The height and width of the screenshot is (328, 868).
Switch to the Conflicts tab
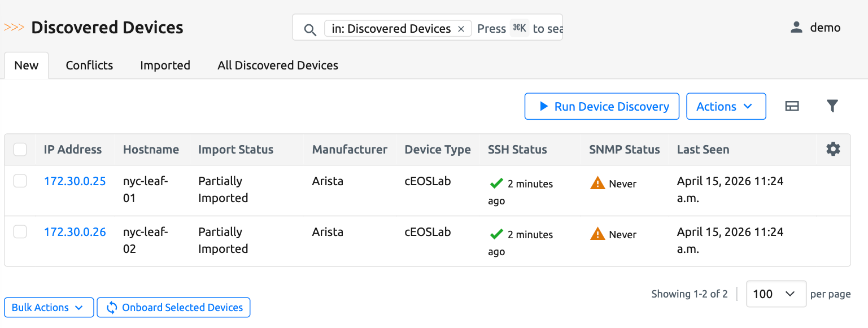pos(89,65)
